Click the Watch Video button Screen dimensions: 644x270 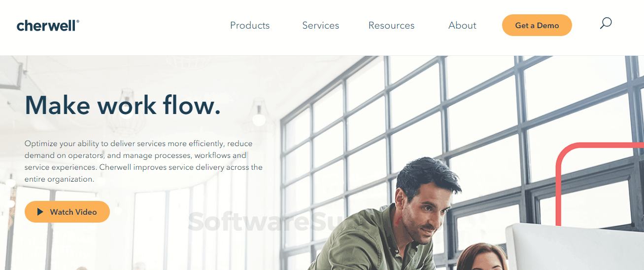pyautogui.click(x=67, y=212)
